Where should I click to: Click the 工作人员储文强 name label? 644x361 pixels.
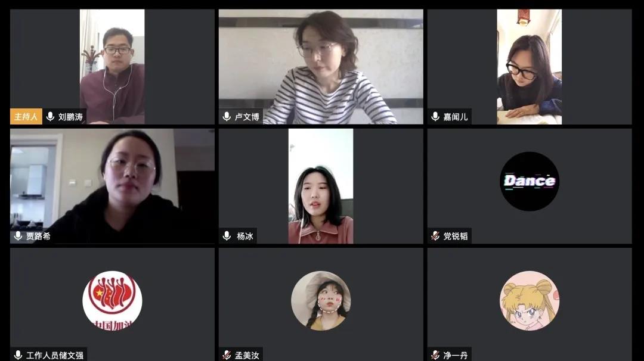pos(55,356)
